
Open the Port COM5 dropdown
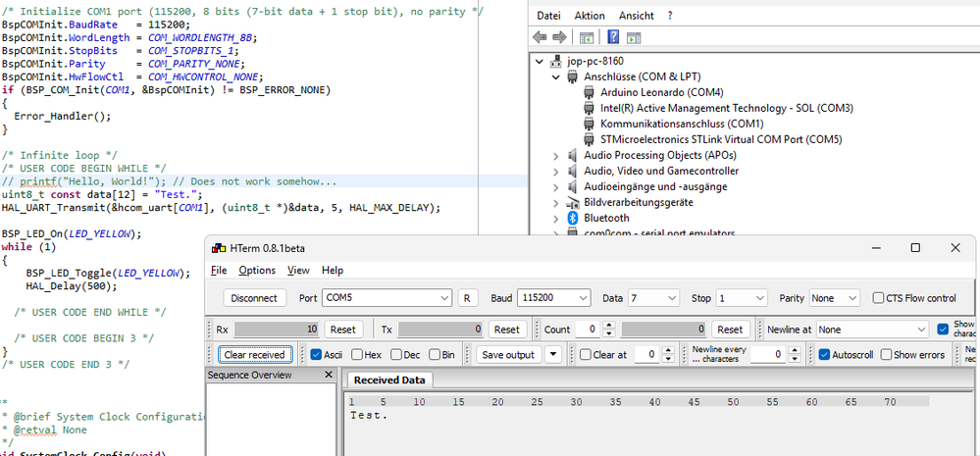coord(443,298)
